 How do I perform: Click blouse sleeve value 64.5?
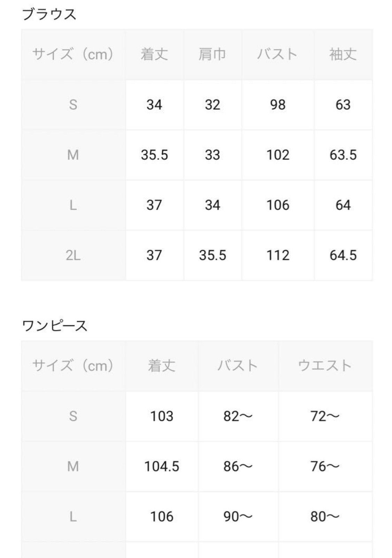click(x=343, y=255)
